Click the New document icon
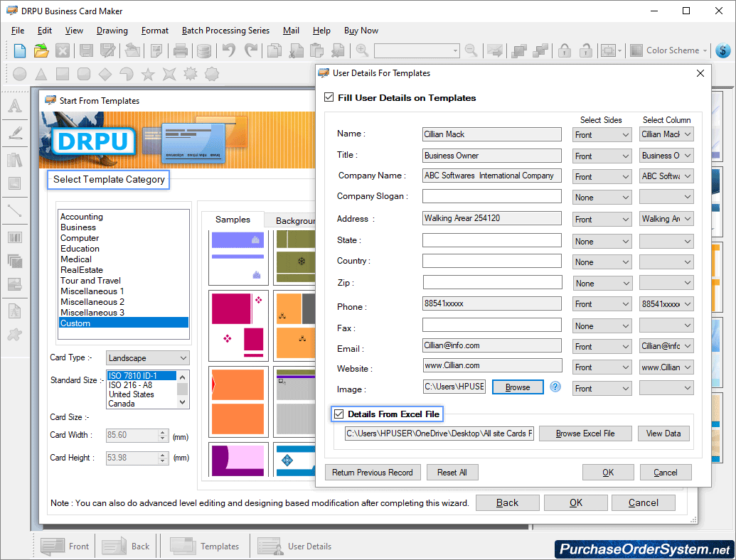The image size is (736, 560). (20, 50)
